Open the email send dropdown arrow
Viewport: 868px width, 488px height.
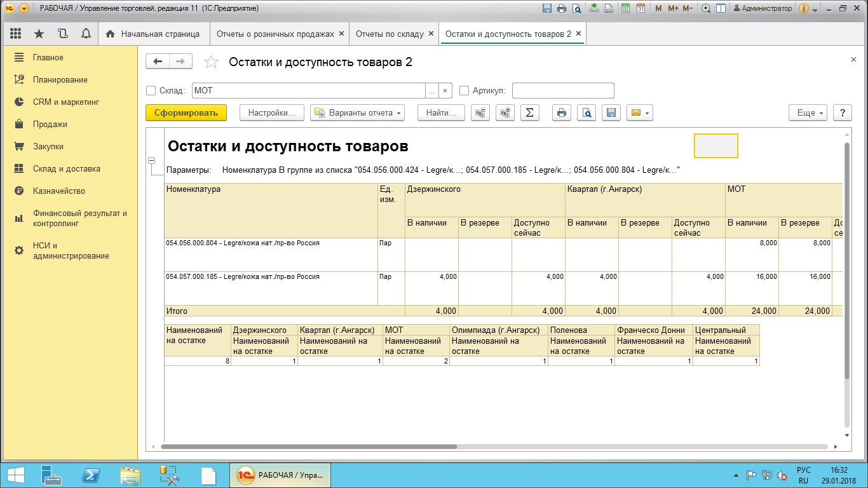coord(647,113)
